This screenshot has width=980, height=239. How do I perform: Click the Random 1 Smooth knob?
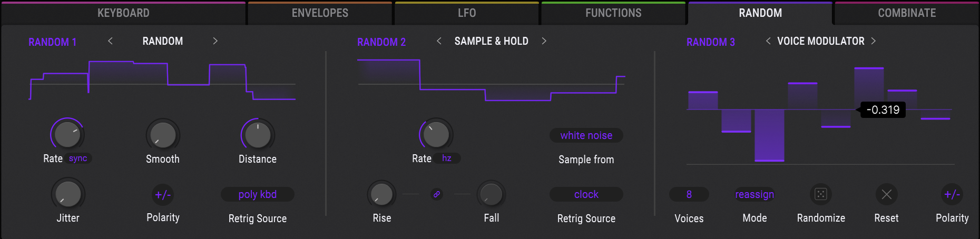coord(163,135)
